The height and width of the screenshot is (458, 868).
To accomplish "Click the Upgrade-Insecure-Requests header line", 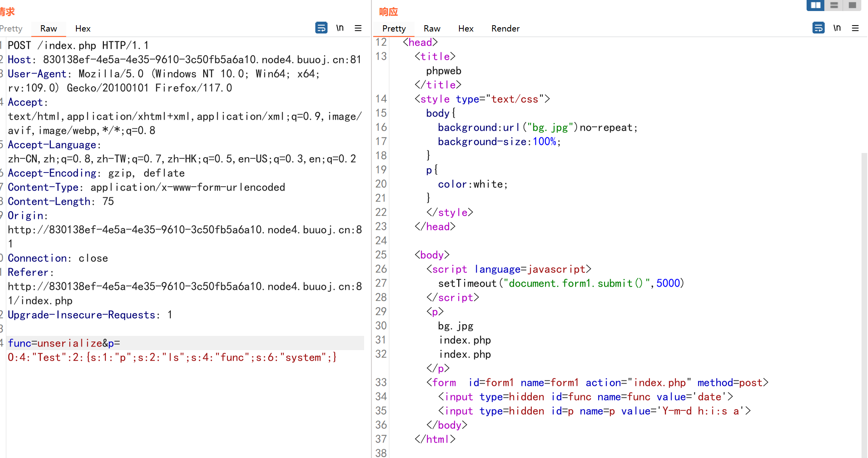I will pyautogui.click(x=90, y=315).
